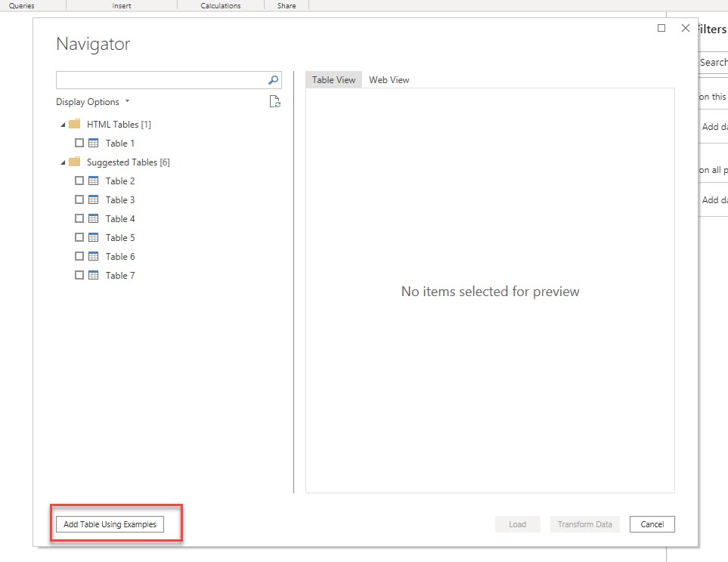Check the Table 4 checkbox

click(x=79, y=218)
